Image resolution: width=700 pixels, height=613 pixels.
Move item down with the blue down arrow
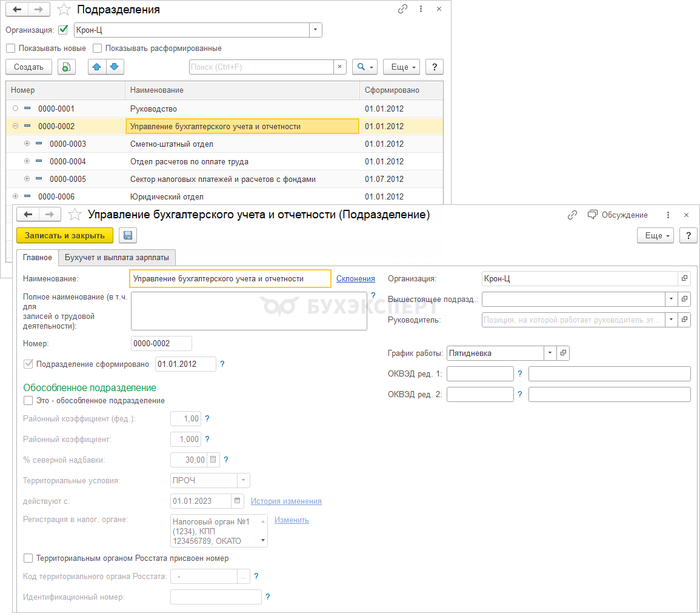115,67
